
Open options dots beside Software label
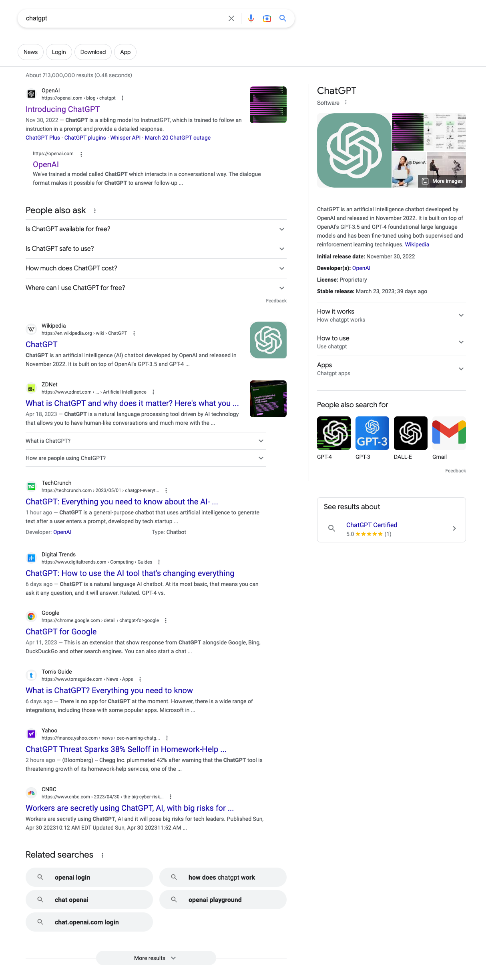click(346, 102)
